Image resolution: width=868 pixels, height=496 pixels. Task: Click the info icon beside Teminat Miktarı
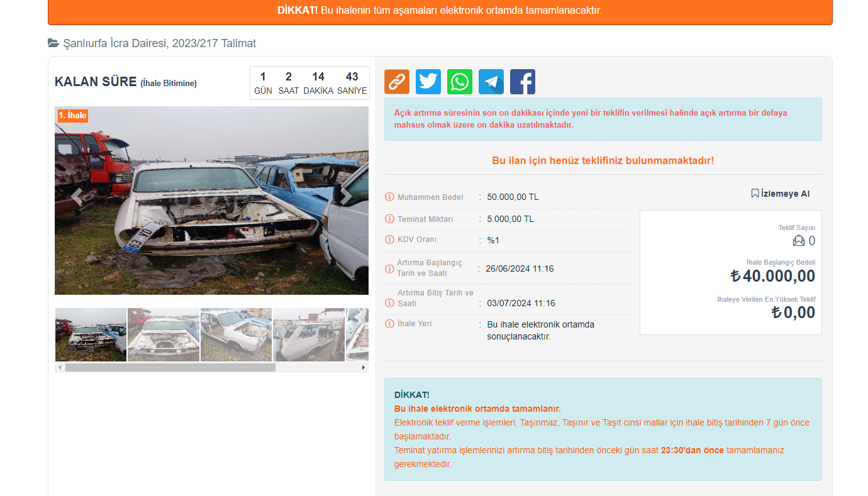[x=389, y=219]
